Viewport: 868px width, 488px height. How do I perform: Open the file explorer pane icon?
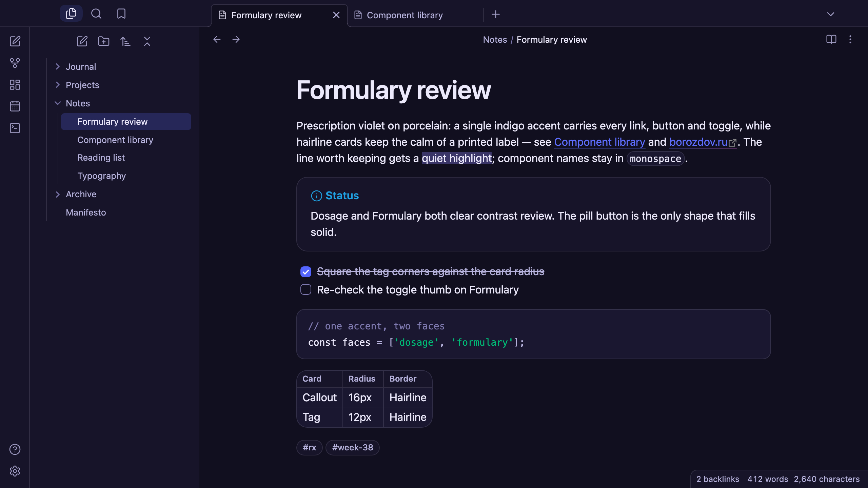click(x=71, y=14)
